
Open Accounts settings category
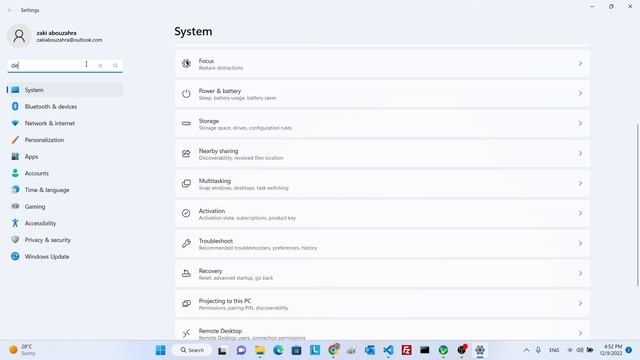pyautogui.click(x=65, y=173)
